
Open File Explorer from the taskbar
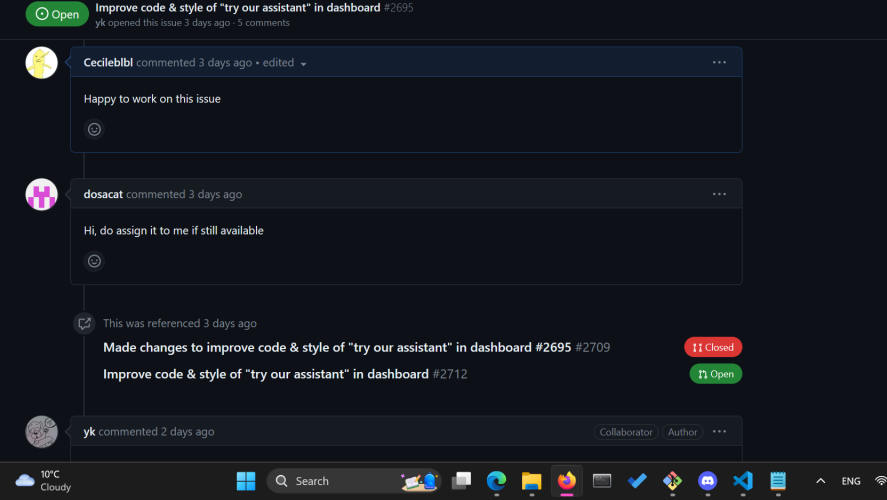pyautogui.click(x=531, y=481)
